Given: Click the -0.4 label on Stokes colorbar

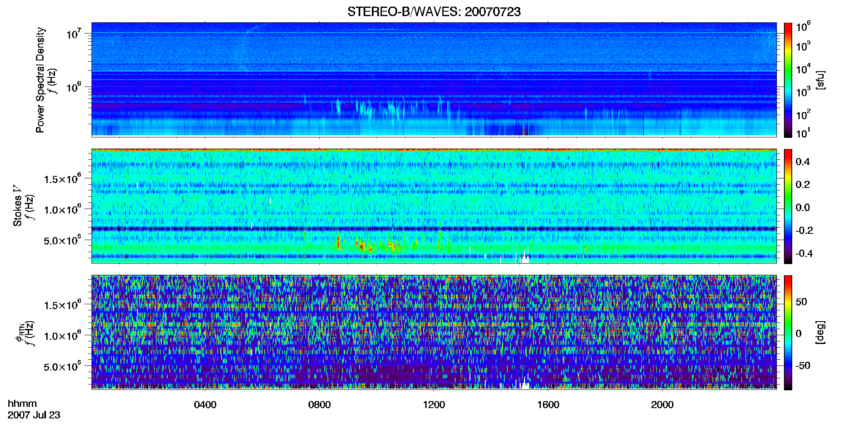Looking at the screenshot, I should 804,253.
